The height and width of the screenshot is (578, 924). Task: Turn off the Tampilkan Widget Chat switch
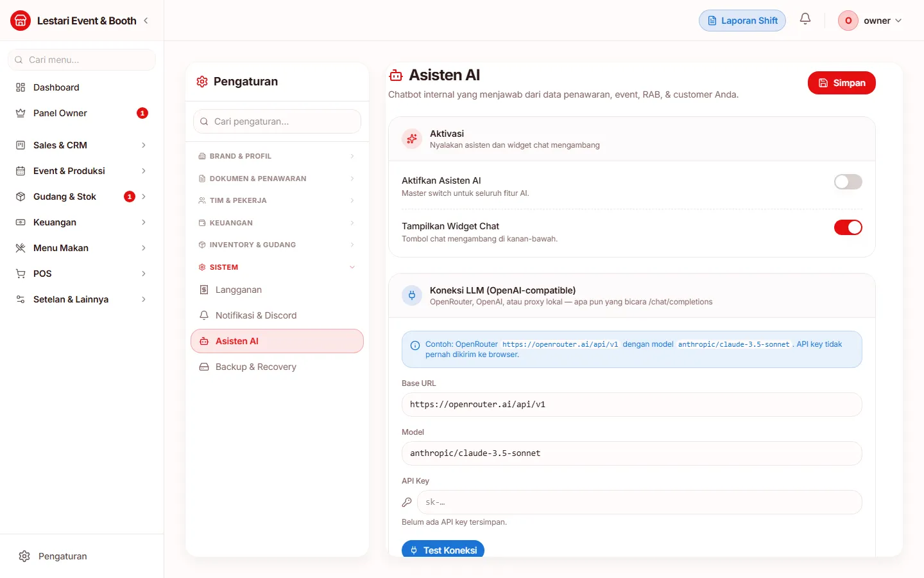848,227
